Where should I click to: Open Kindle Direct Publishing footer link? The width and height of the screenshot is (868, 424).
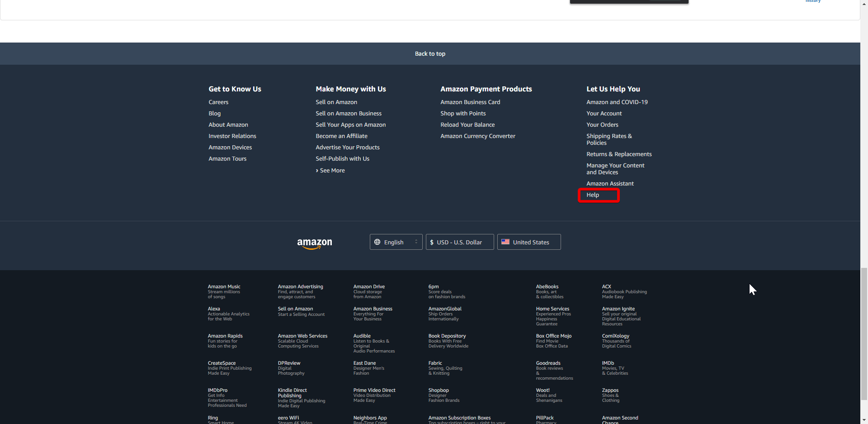301,398
